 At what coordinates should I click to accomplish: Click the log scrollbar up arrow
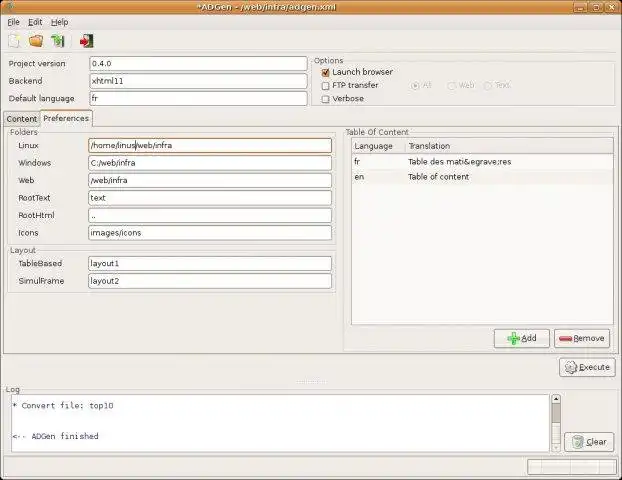pyautogui.click(x=556, y=399)
